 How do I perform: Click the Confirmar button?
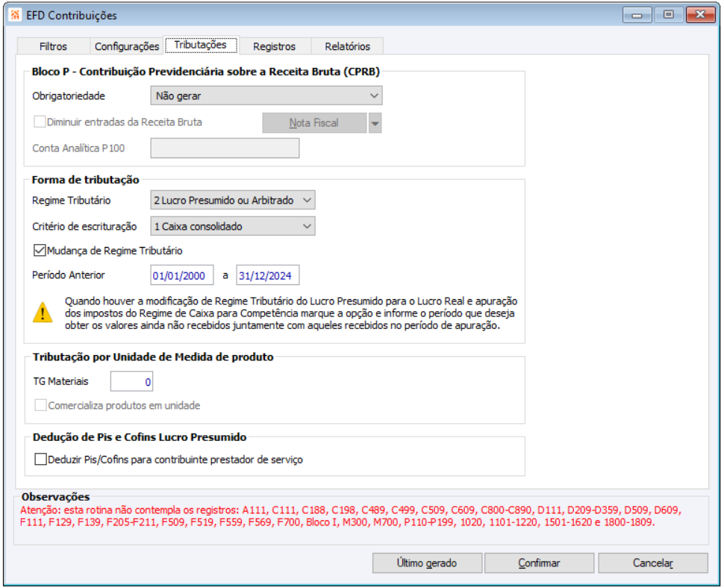click(539, 563)
